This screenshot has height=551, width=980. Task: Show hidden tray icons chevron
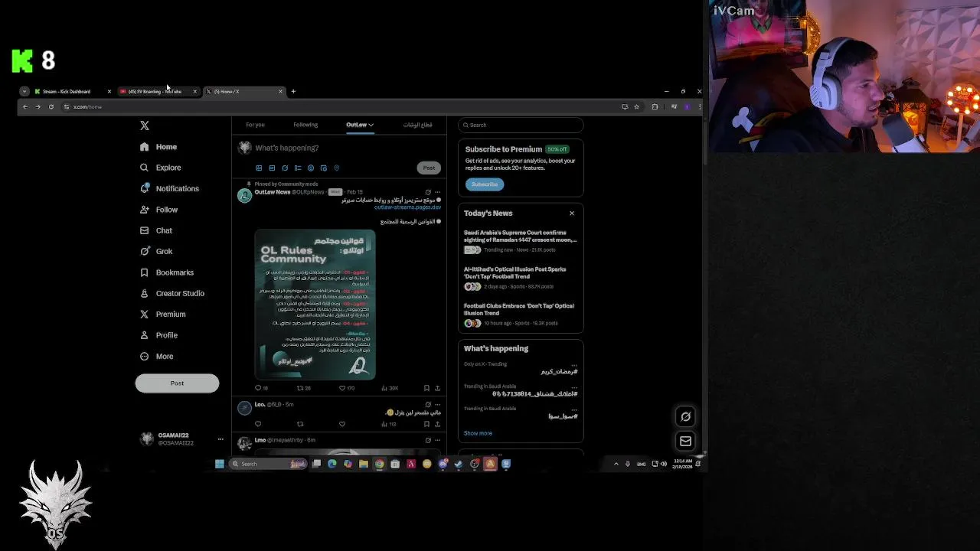(616, 464)
